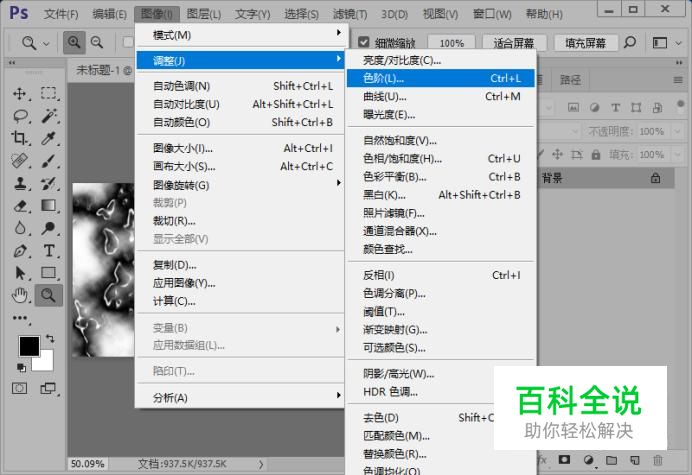Toggle the lock-all padlock next to 填充
This screenshot has width=692, height=475.
(x=596, y=155)
